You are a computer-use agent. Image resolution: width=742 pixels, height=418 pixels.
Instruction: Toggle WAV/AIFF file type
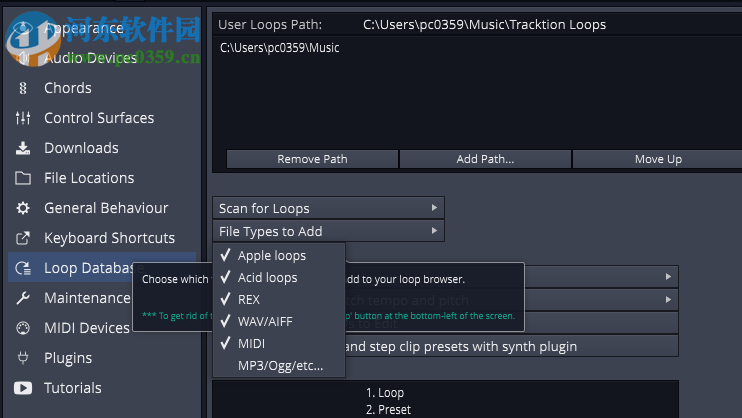point(279,321)
